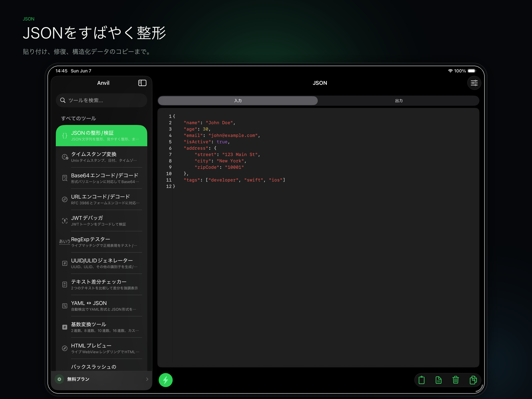The image size is (532, 399).
Task: Click the テキスト差分チェッカー diff icon
Action: tap(65, 285)
